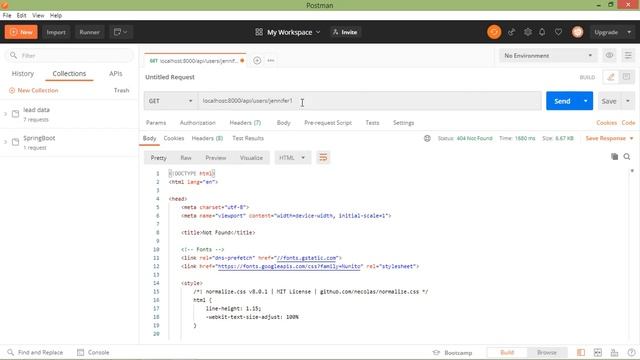The width and height of the screenshot is (640, 360).
Task: Open the View menu
Action: [38, 16]
